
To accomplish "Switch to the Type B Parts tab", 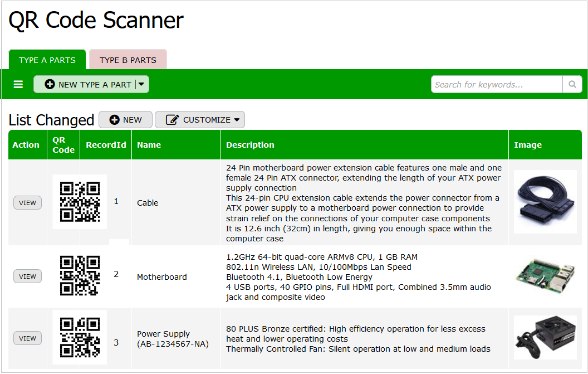I will [x=128, y=60].
